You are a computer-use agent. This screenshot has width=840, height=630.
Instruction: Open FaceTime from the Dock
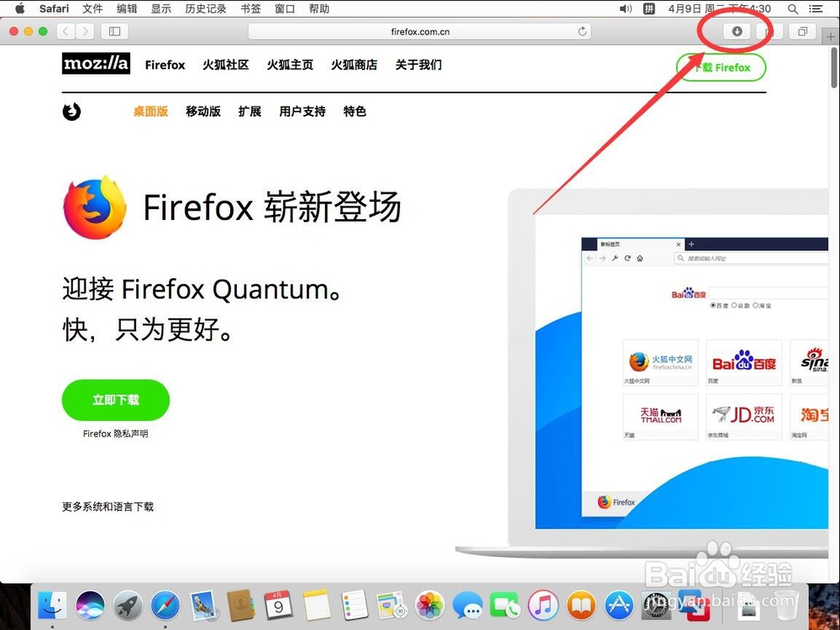tap(505, 606)
